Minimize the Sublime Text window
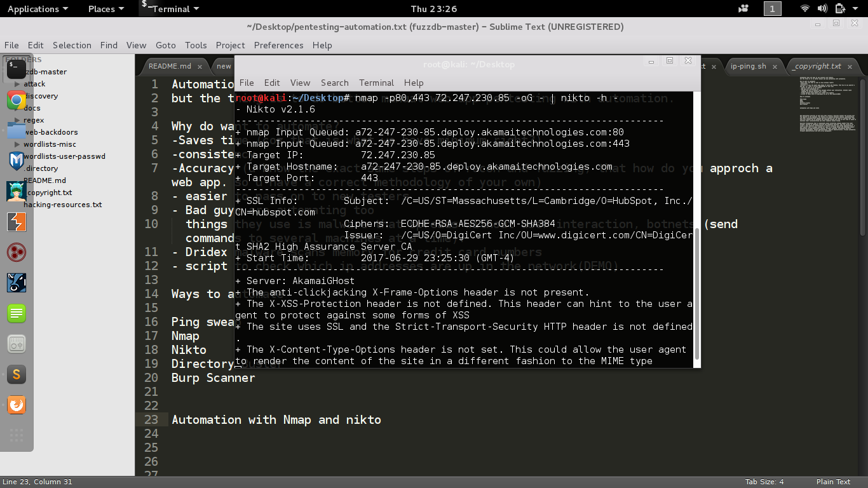Image resolution: width=868 pixels, height=488 pixels. point(818,24)
